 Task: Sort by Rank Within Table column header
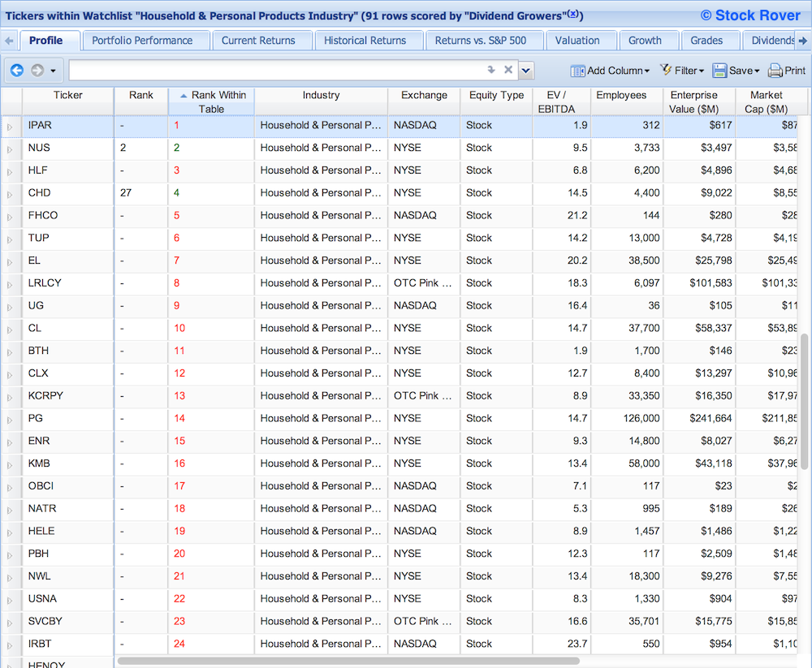point(211,101)
